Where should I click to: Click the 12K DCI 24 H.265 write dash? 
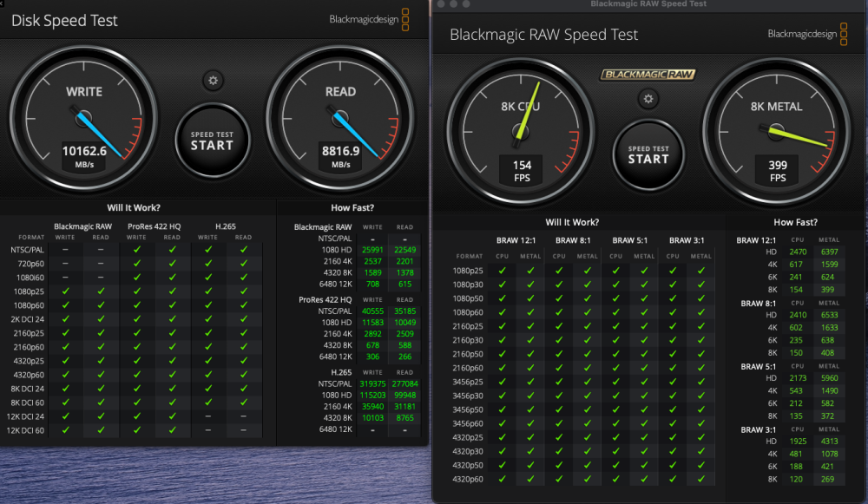[208, 416]
